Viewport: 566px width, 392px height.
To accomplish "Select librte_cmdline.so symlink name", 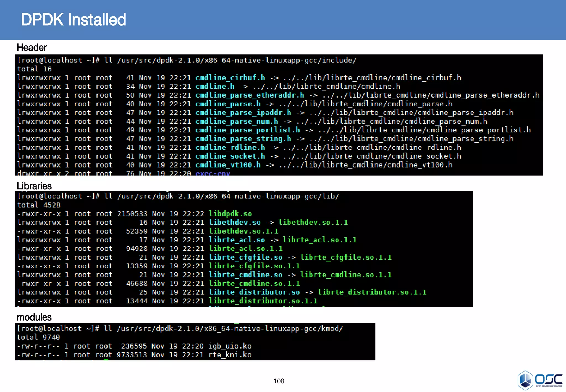I will [x=245, y=275].
